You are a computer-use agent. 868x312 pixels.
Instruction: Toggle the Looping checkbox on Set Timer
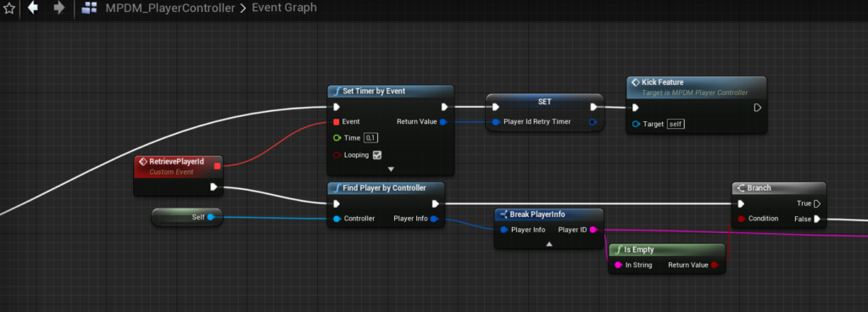click(377, 155)
